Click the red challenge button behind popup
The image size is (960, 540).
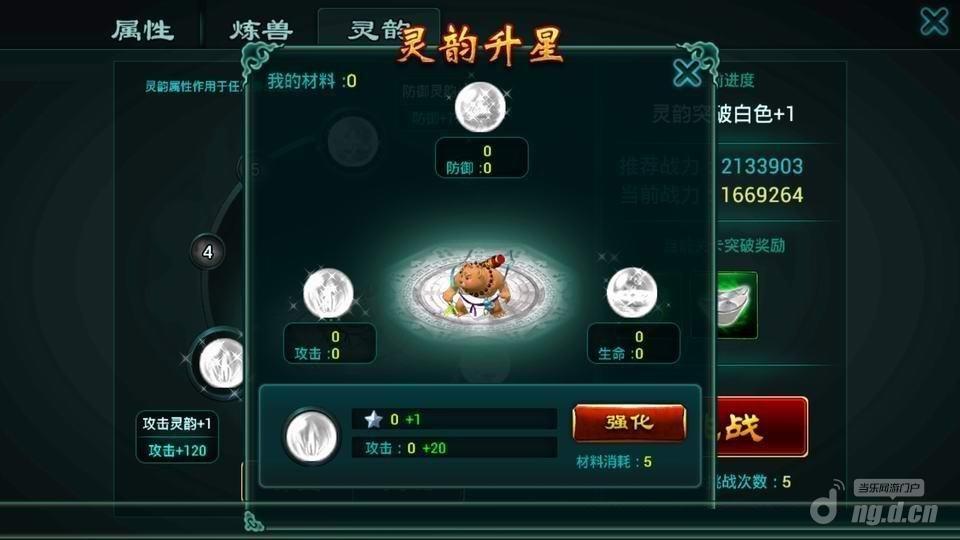coord(761,427)
